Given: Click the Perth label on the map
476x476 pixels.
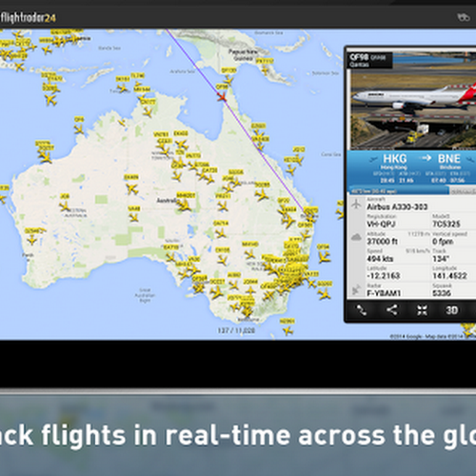Looking at the screenshot, I should point(29,255).
